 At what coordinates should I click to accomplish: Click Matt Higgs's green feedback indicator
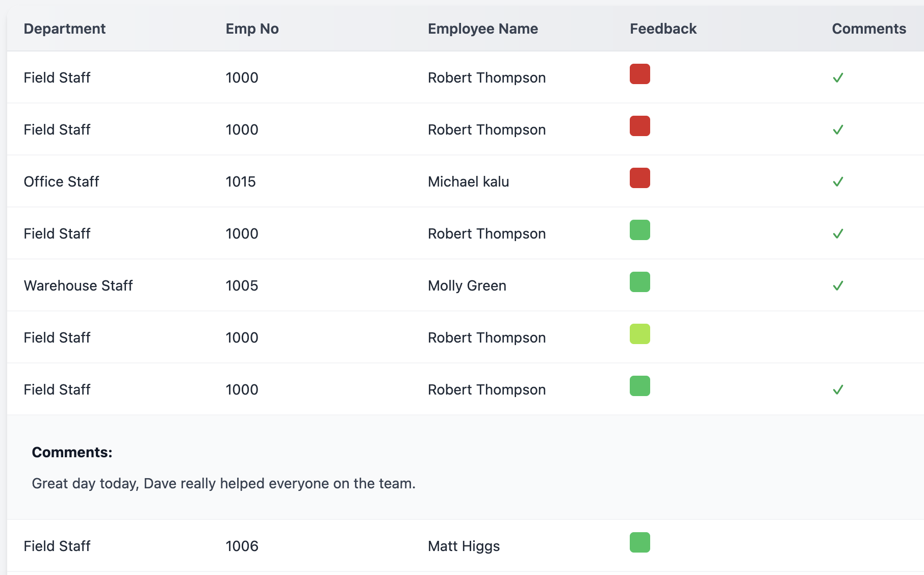tap(639, 542)
